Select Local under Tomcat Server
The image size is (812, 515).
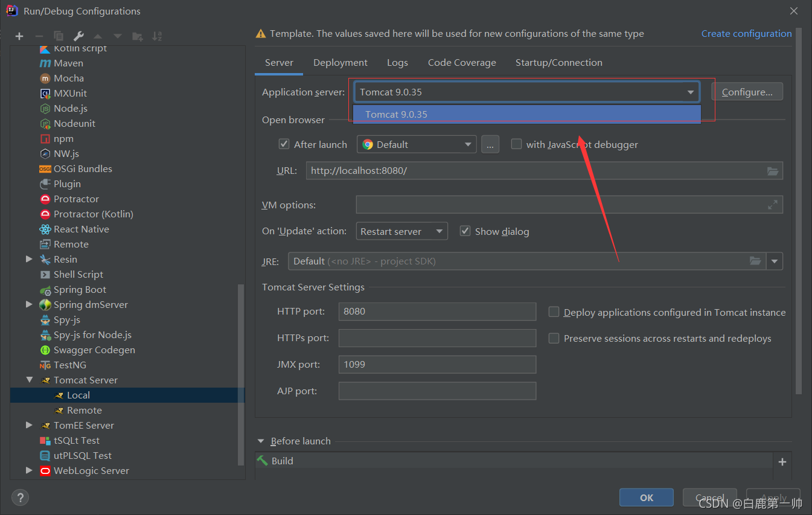coord(127,395)
